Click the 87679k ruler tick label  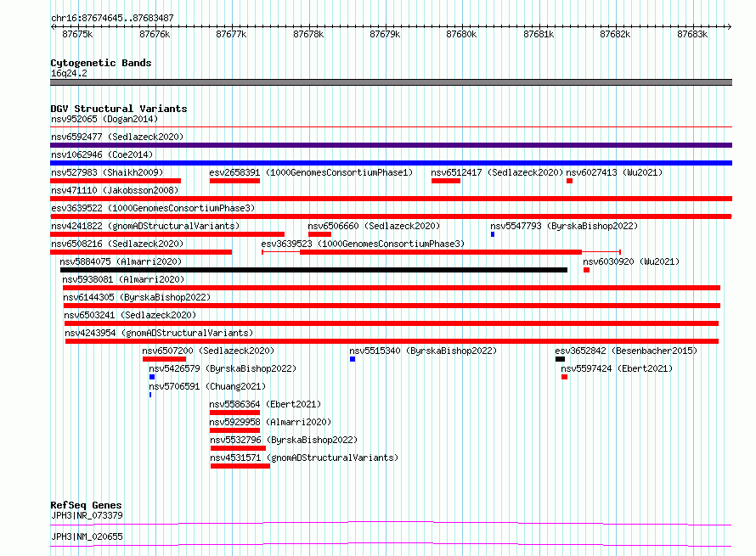pos(385,34)
